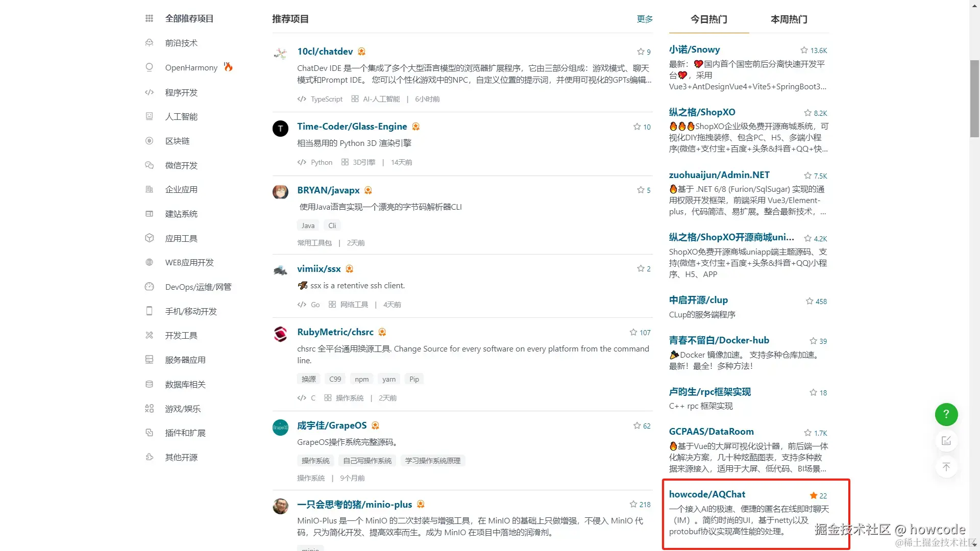980x551 pixels.
Task: Click the back-to-top arrow icon
Action: click(x=946, y=467)
